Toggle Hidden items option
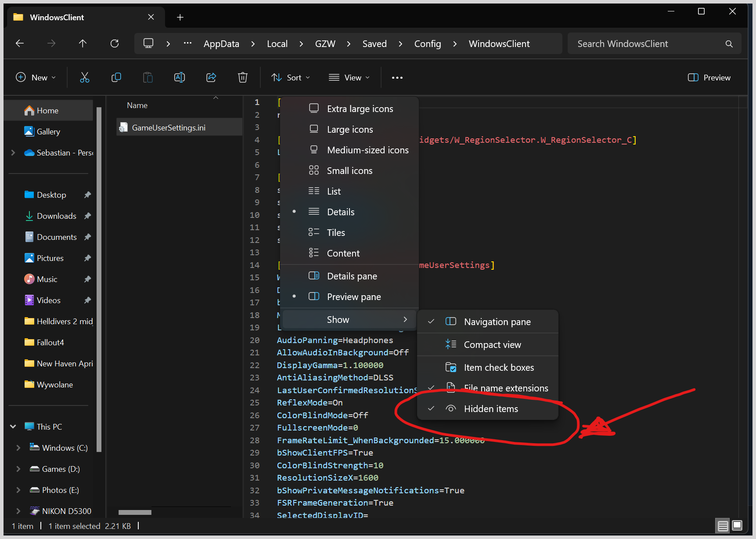 (x=491, y=409)
